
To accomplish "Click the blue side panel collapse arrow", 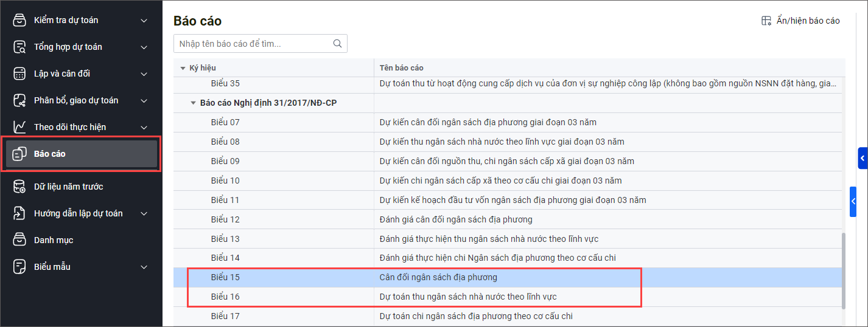I will click(x=854, y=201).
